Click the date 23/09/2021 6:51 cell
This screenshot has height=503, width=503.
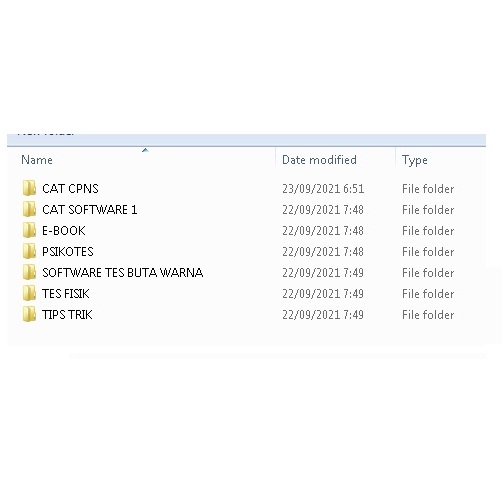tap(323, 189)
